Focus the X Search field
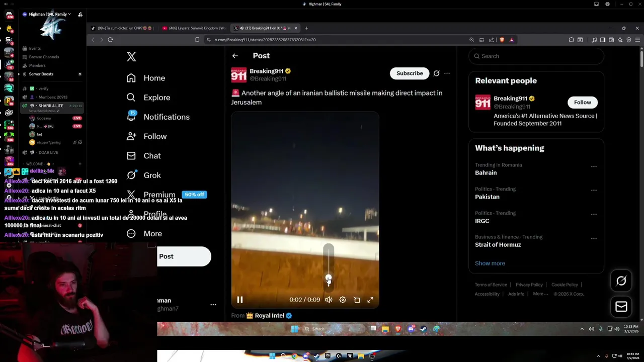 point(536,56)
